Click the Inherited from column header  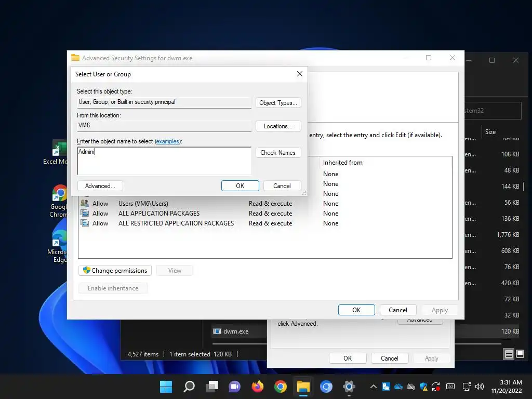[x=343, y=163]
